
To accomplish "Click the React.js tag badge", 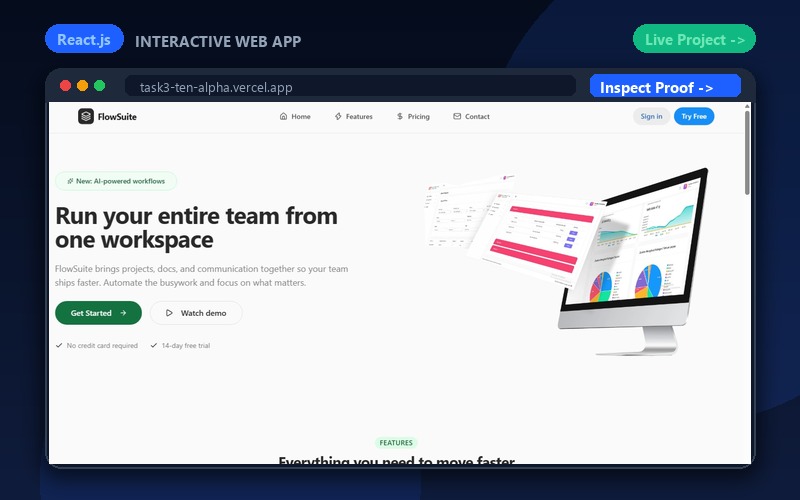I will pyautogui.click(x=84, y=39).
